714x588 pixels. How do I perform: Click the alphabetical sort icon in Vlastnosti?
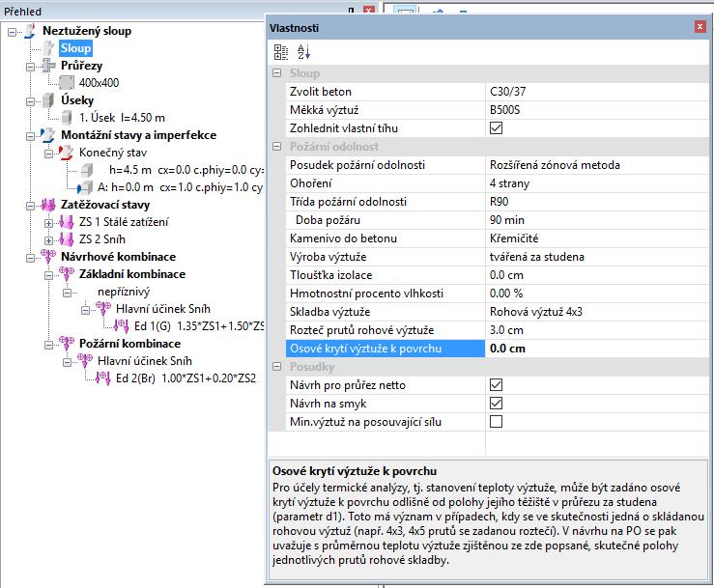coord(303,52)
